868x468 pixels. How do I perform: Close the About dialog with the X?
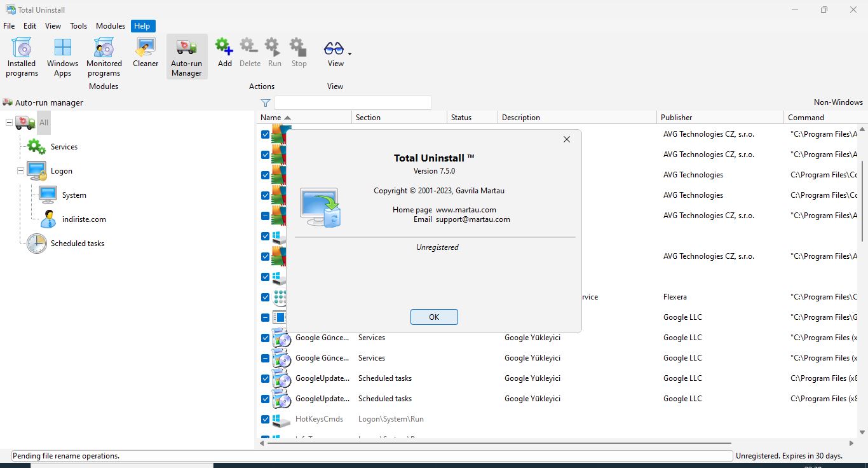567,139
